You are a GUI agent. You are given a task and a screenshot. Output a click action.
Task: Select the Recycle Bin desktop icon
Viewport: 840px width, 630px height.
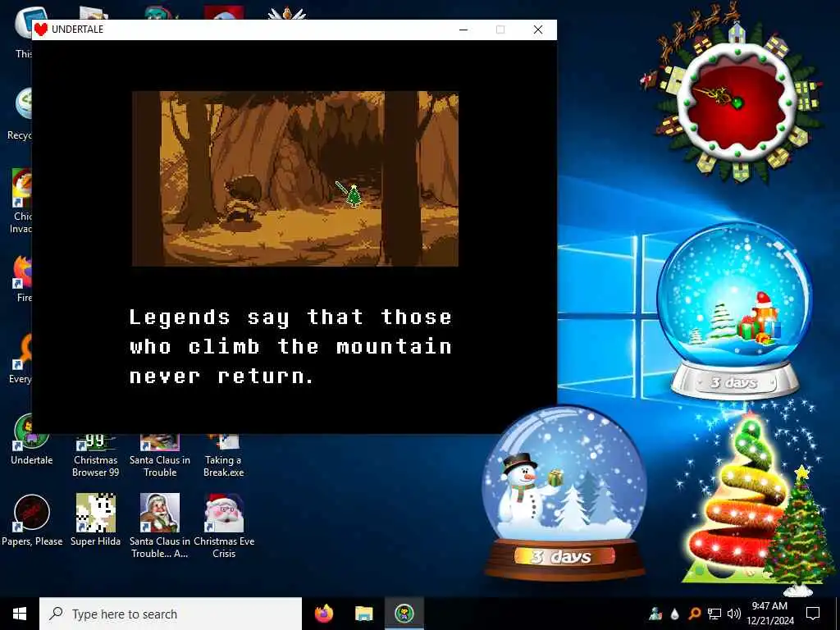pos(19,114)
